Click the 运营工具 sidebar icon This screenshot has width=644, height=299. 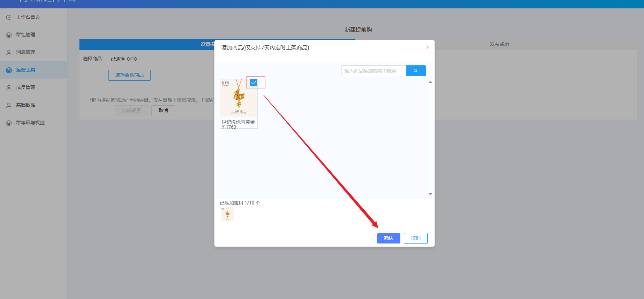(x=9, y=70)
